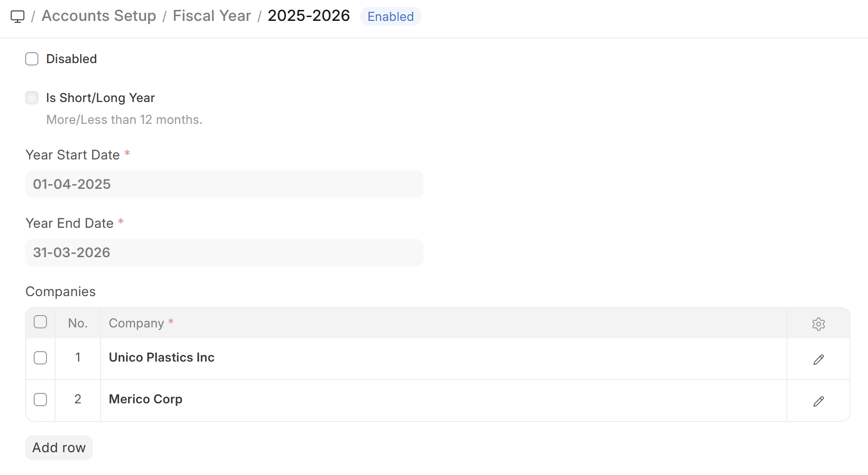Select all rows in Companies table

pos(40,322)
